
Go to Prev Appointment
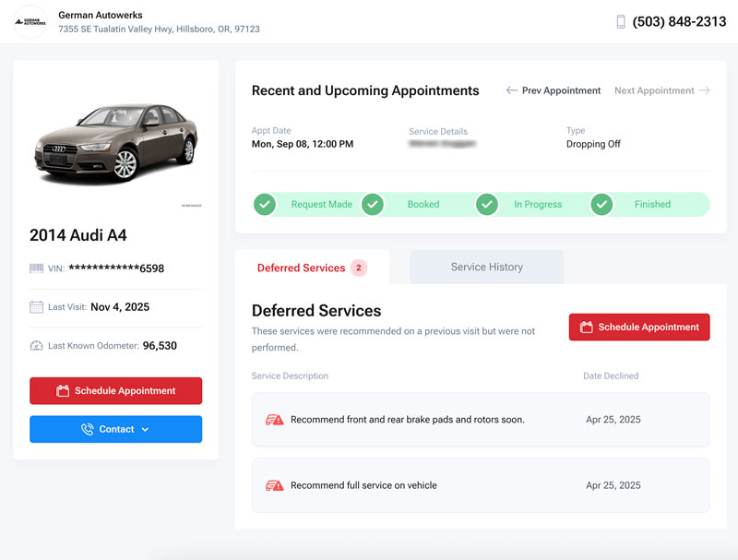553,90
